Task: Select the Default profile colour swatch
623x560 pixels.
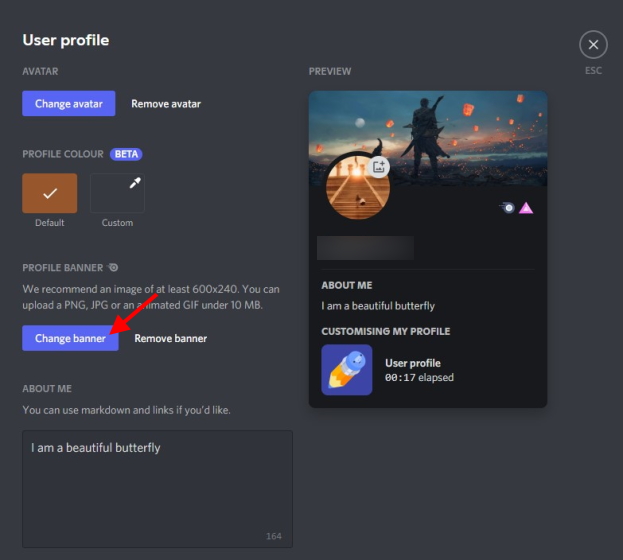Action: click(x=50, y=193)
